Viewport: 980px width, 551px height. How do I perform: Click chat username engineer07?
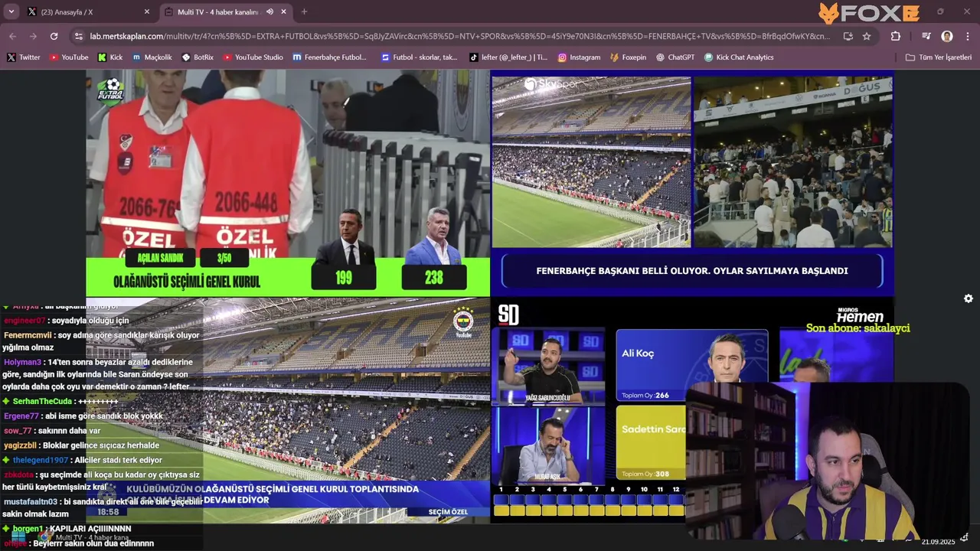pyautogui.click(x=24, y=321)
